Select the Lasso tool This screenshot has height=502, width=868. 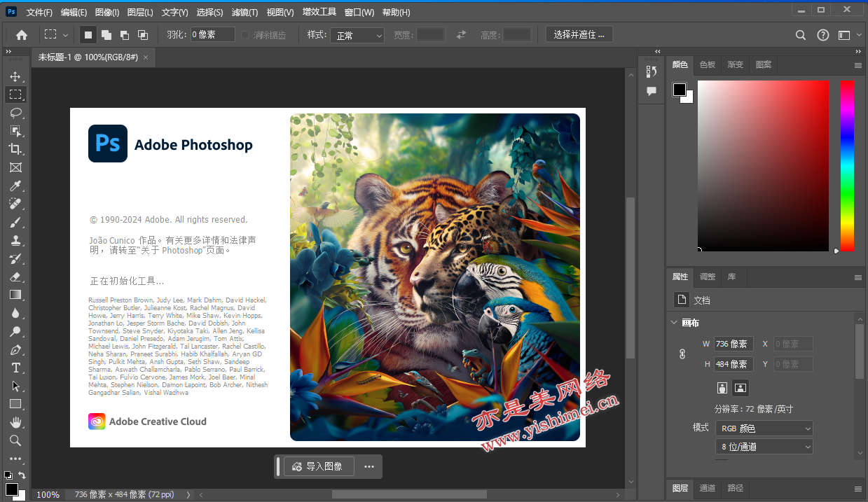(x=15, y=113)
